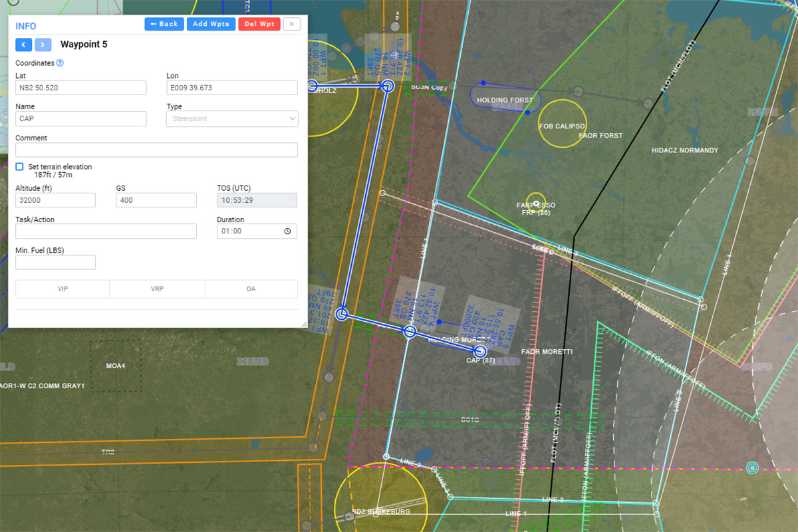Click the Back button
Viewport: 798px width, 532px height.
point(164,24)
